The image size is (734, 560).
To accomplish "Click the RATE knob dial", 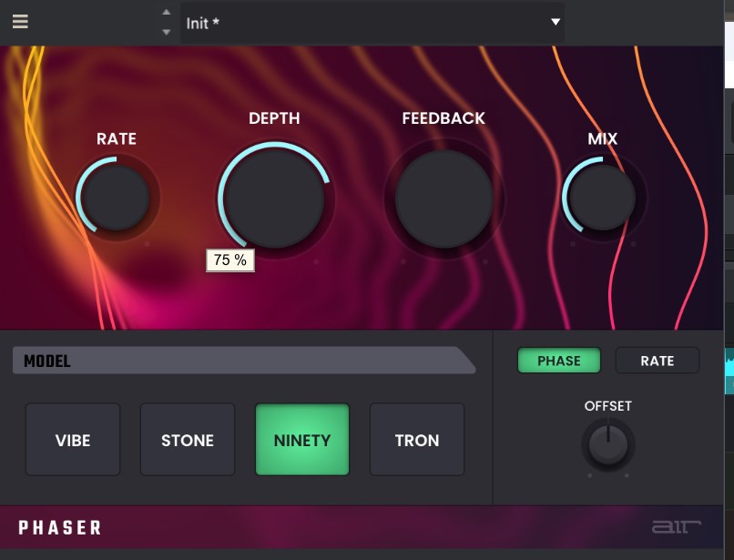I will (116, 198).
